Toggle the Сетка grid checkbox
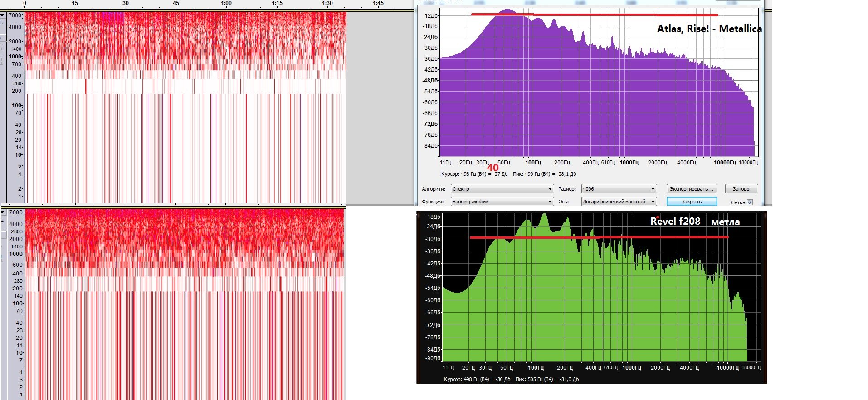The height and width of the screenshot is (400, 868). click(x=750, y=202)
